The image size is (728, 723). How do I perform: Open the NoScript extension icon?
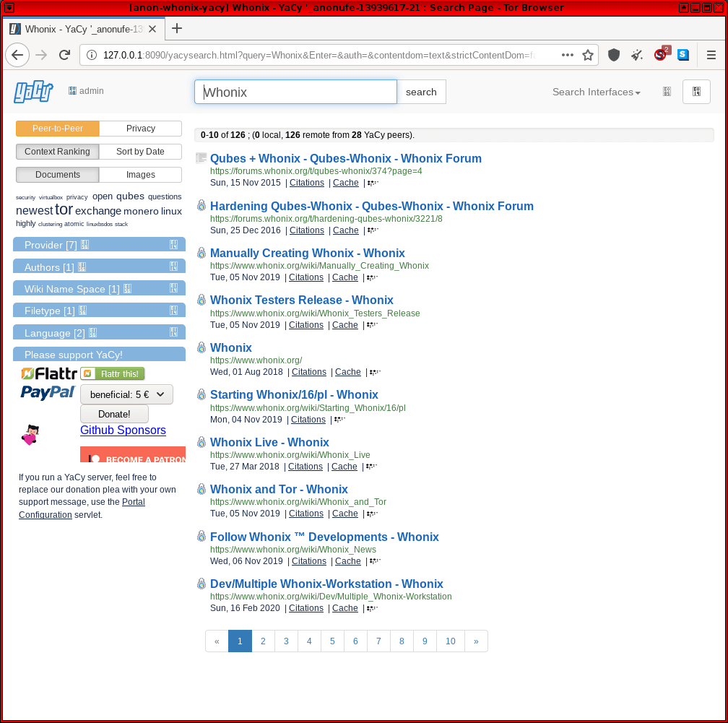pyautogui.click(x=660, y=55)
